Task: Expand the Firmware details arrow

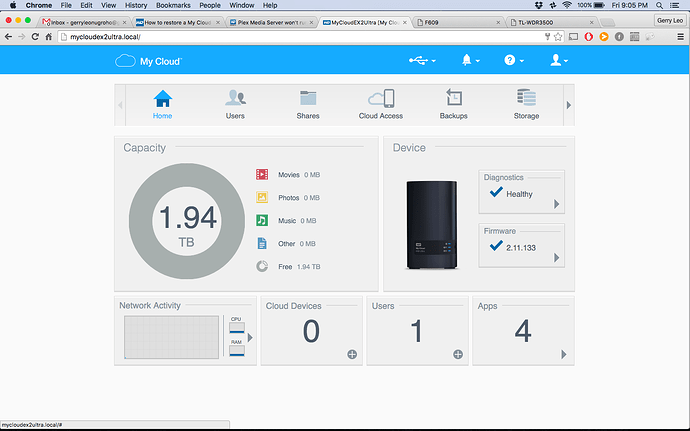Action: pyautogui.click(x=557, y=258)
